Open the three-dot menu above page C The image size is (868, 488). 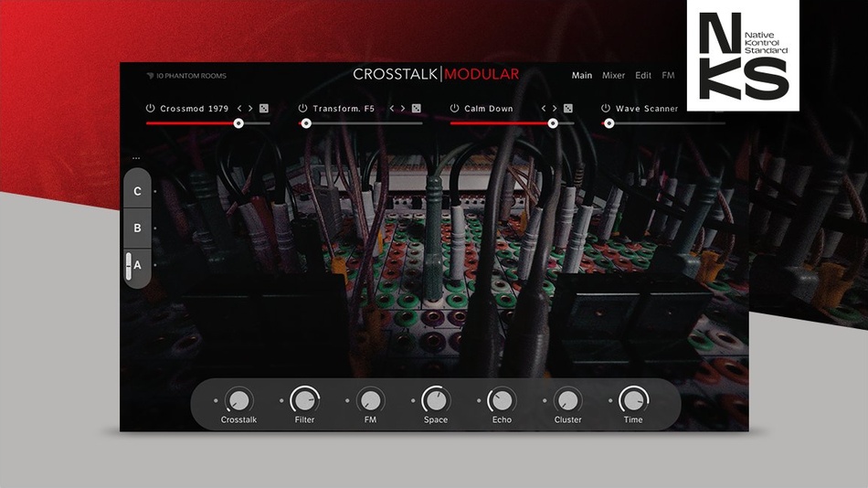tap(136, 158)
